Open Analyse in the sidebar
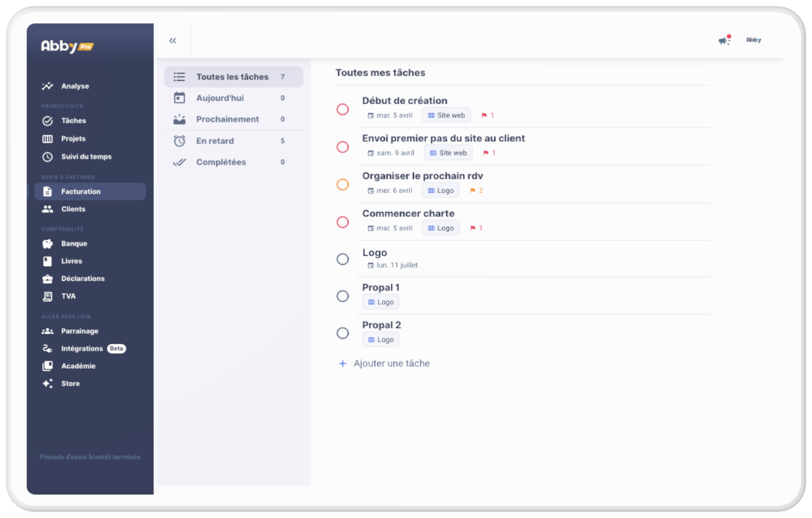 [x=75, y=86]
